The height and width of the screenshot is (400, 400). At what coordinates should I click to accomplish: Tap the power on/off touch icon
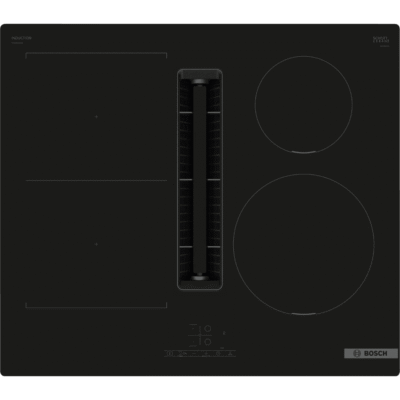coord(170,353)
